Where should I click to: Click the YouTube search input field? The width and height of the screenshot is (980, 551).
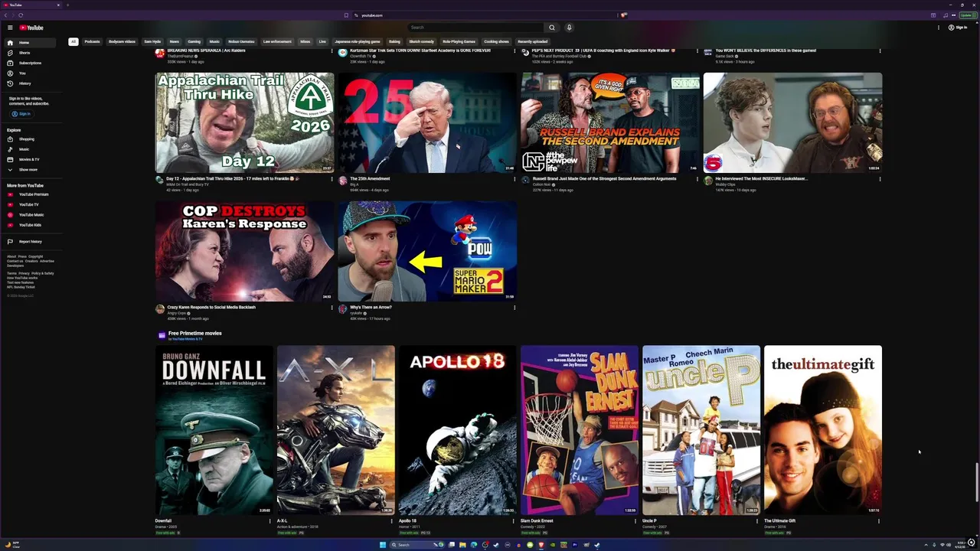(475, 28)
